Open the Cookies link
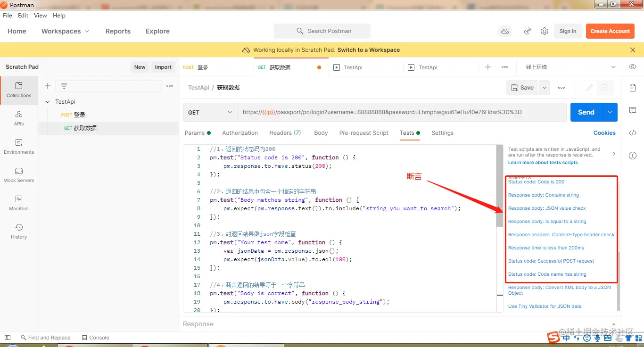This screenshot has width=644, height=347. coord(604,133)
